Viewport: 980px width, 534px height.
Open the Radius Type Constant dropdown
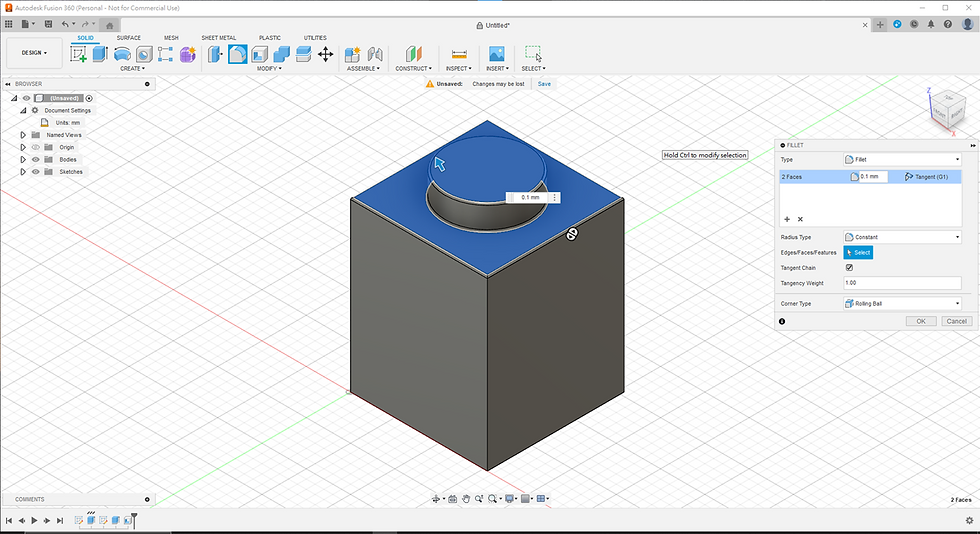902,237
